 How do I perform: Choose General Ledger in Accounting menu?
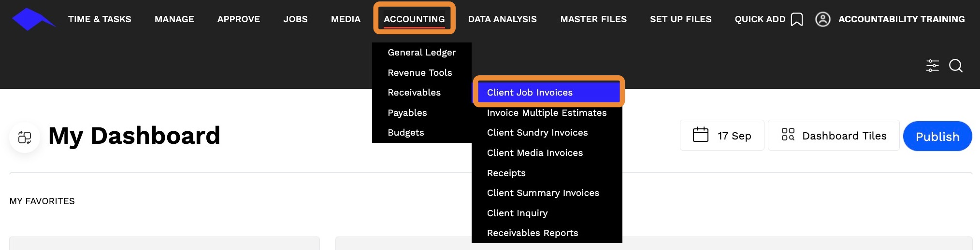point(421,53)
